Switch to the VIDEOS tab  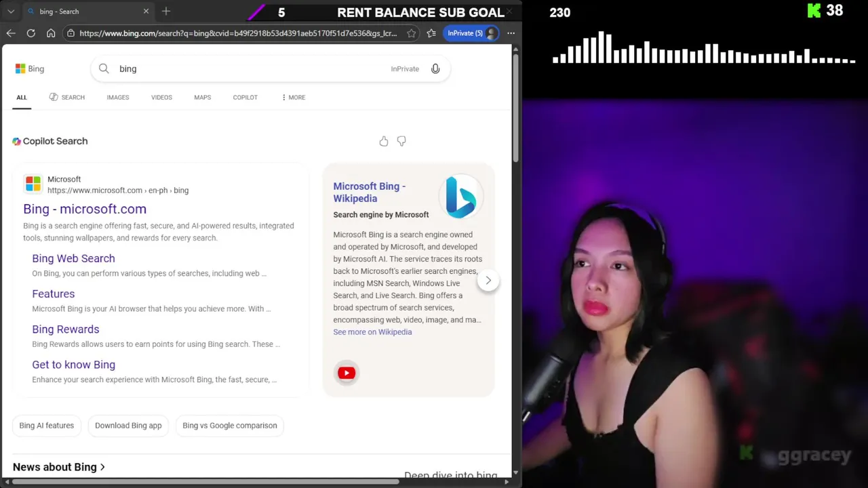coord(161,98)
